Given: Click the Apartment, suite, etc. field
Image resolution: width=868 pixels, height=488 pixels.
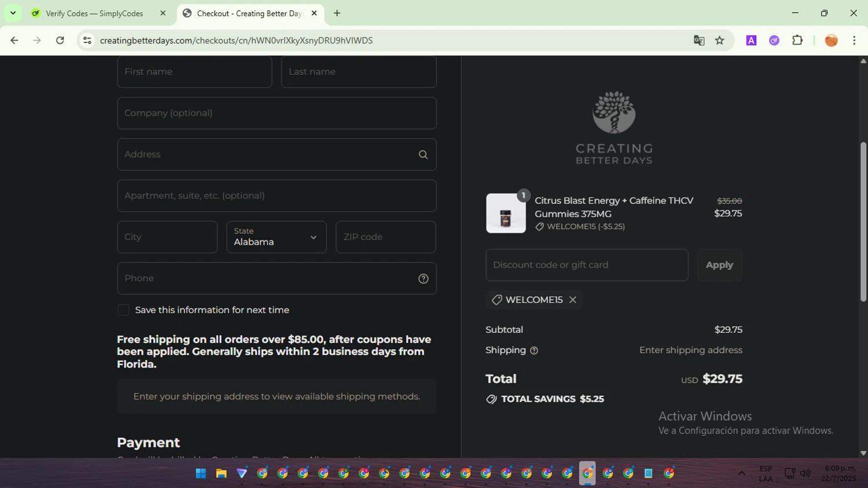Looking at the screenshot, I should 277,196.
